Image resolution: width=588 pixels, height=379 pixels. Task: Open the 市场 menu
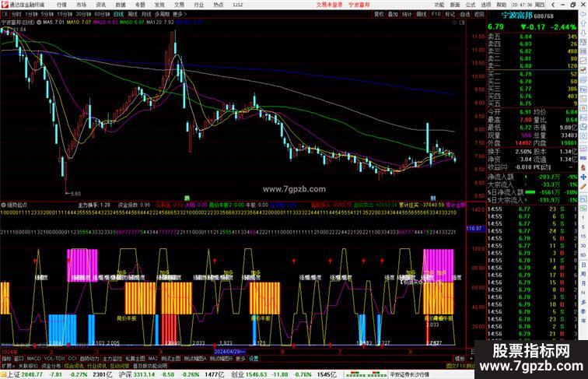click(82, 5)
